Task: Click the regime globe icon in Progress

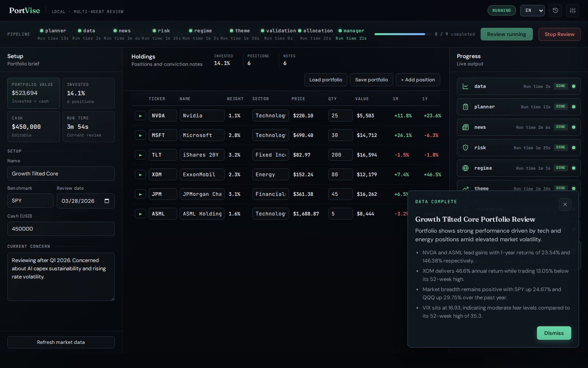Action: [x=465, y=168]
